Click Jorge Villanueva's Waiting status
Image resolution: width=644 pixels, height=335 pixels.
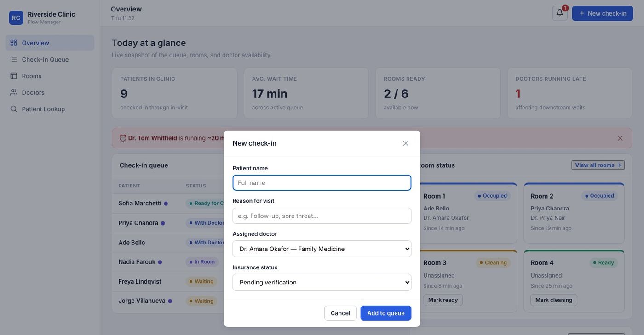[201, 301]
